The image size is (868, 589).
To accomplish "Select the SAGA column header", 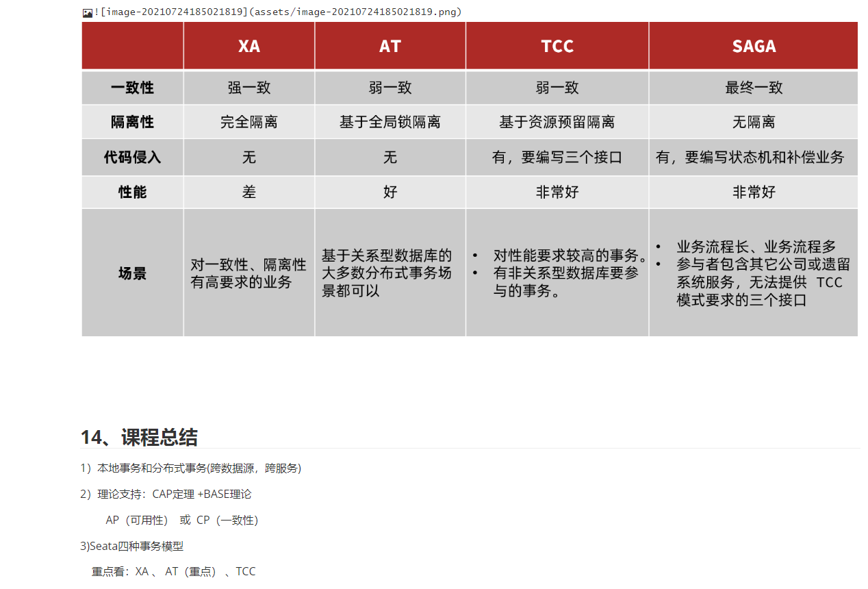I will [x=754, y=46].
